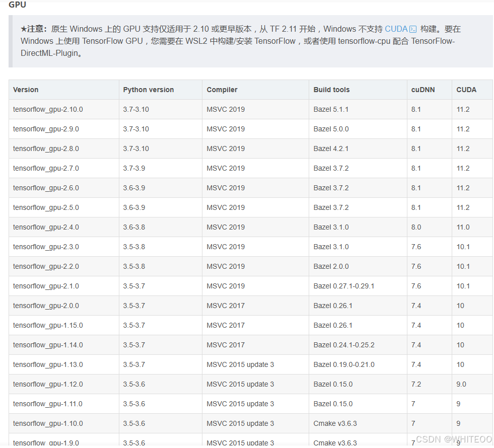Open the CUDA link in the note
Viewport: 494px width, 448px height.
396,29
